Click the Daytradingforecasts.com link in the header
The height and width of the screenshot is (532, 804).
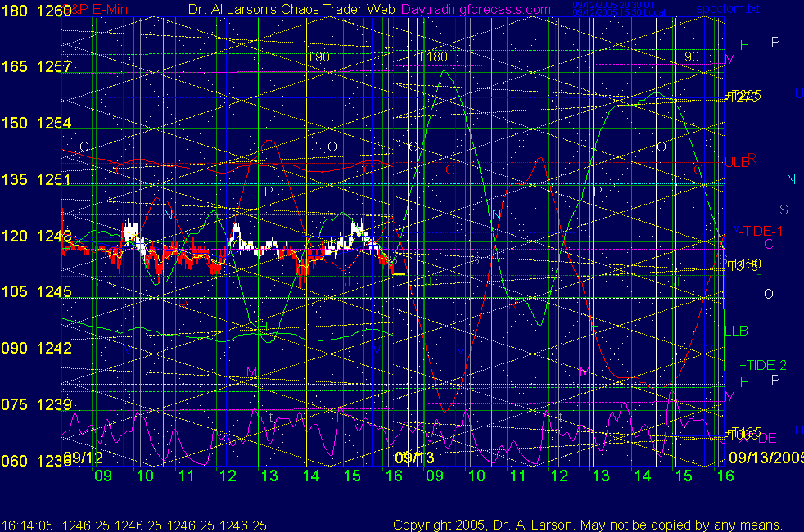[476, 9]
